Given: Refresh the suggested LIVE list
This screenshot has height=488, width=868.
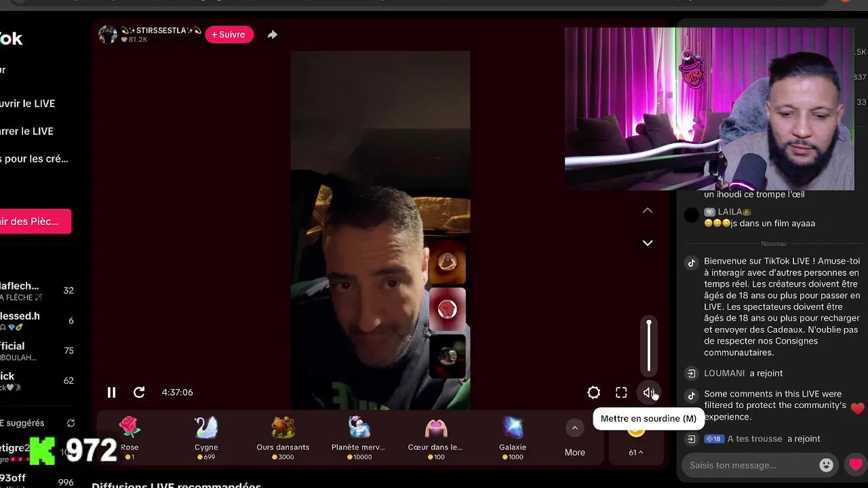Looking at the screenshot, I should [71, 423].
